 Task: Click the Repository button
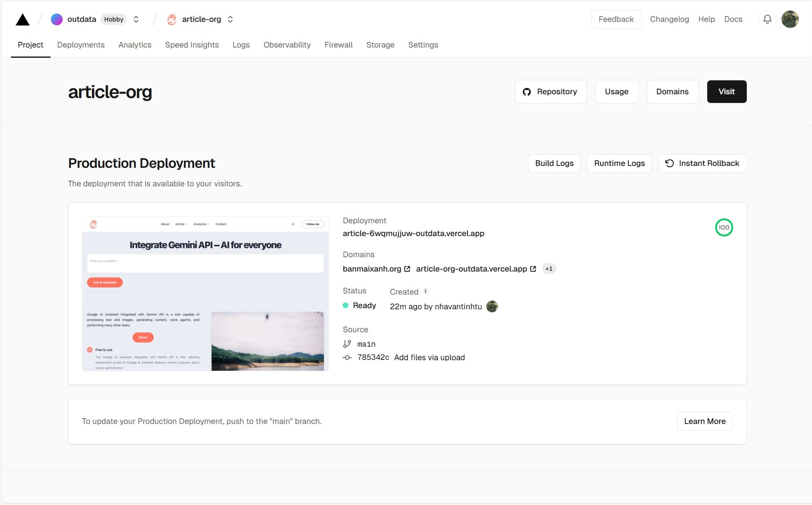pos(551,92)
